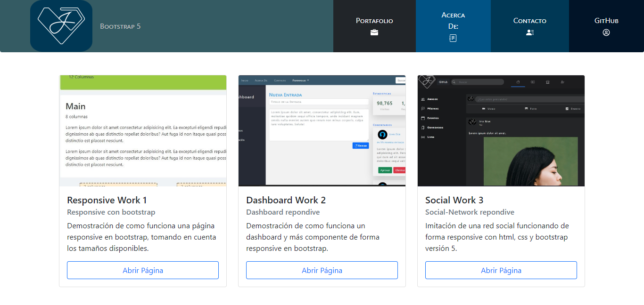Click the Dashboard Work 2 preview image

point(322,130)
